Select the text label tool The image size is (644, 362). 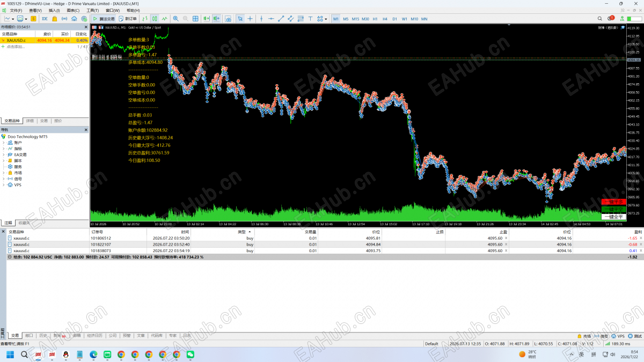[311, 19]
